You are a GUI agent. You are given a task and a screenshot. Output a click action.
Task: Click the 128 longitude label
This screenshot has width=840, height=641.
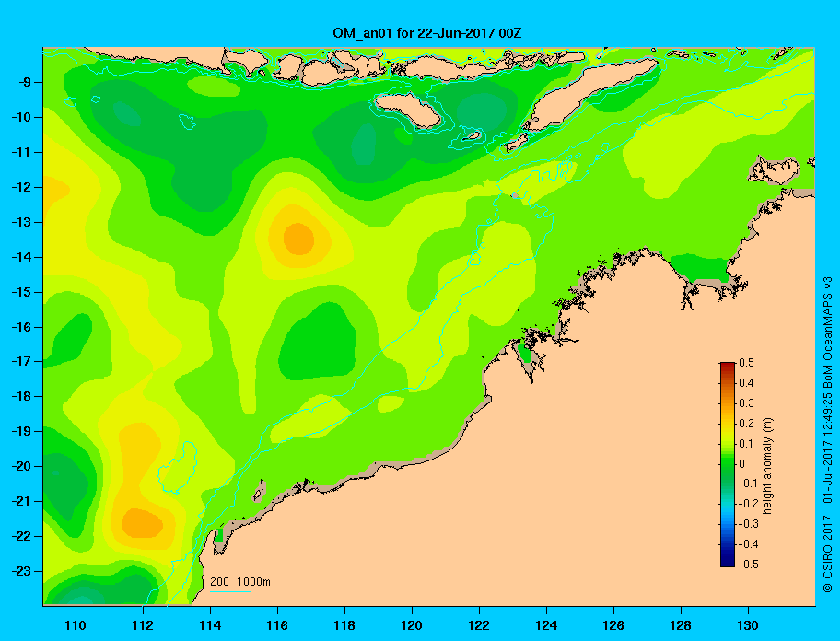point(681,625)
